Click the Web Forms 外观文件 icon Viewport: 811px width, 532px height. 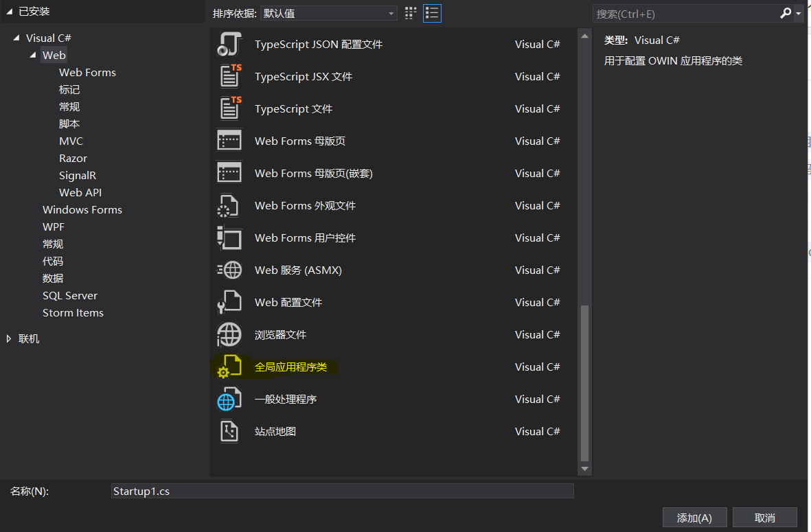point(228,206)
